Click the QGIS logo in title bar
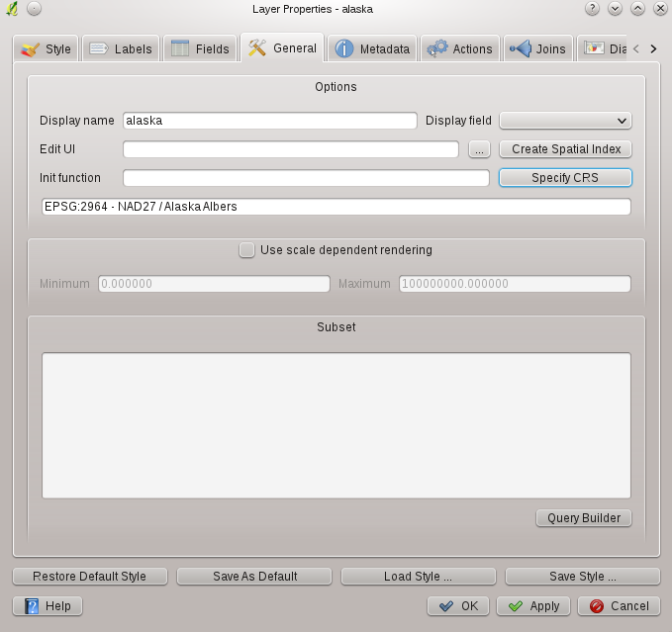Viewport: 672px width, 632px height. [12, 9]
